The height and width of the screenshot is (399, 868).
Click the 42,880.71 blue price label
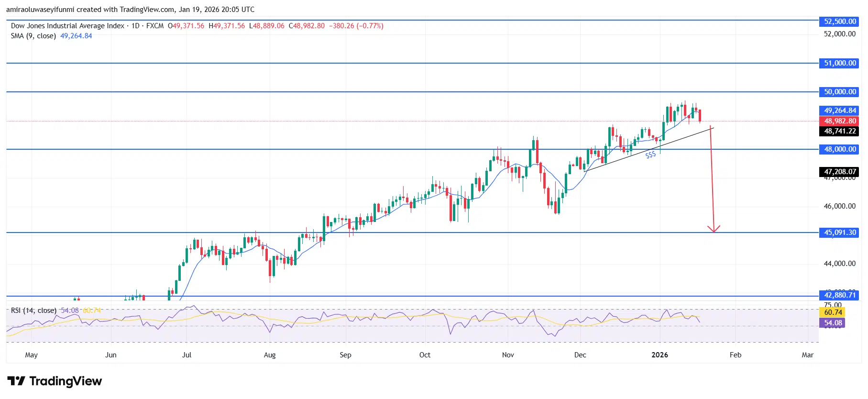click(840, 295)
